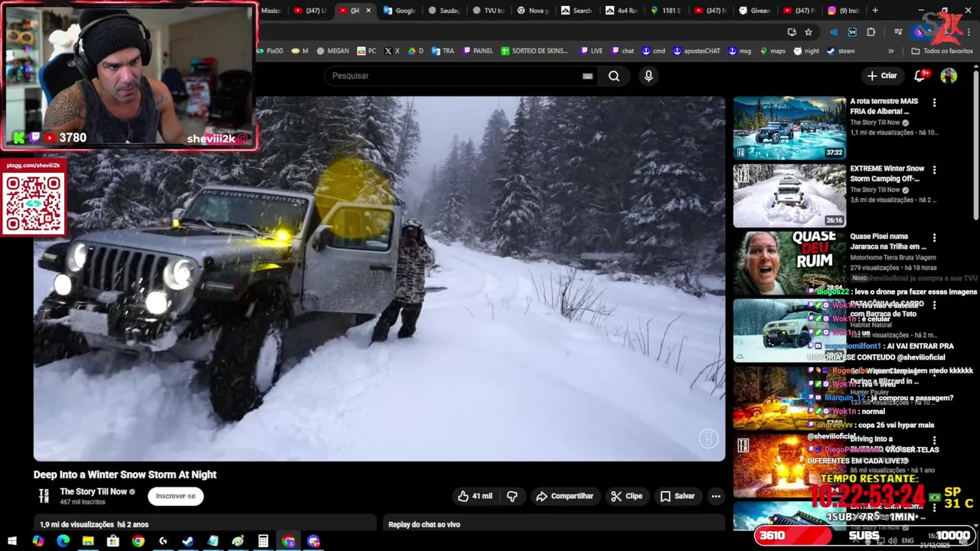This screenshot has height=551, width=980.
Task: Open The Story Till Now channel link
Action: (93, 491)
